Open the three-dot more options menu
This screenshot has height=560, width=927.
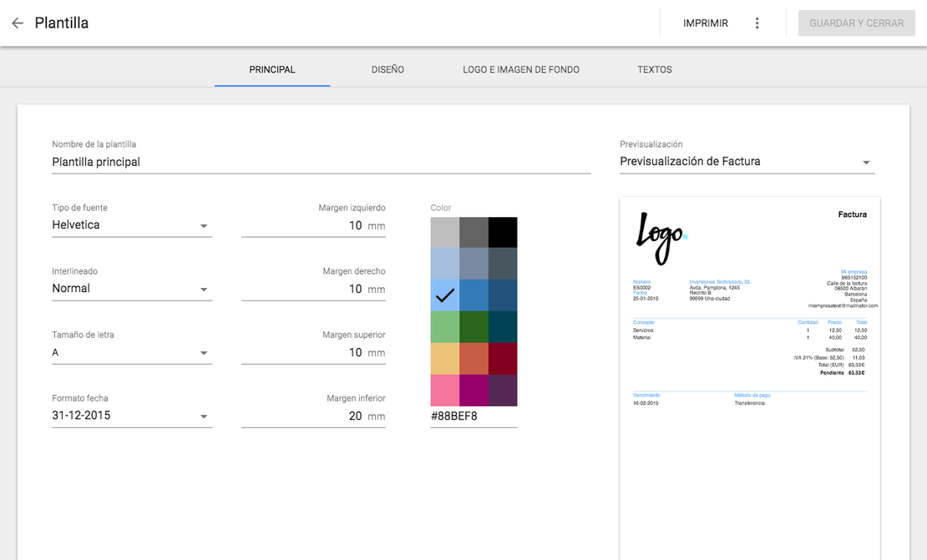click(x=757, y=23)
